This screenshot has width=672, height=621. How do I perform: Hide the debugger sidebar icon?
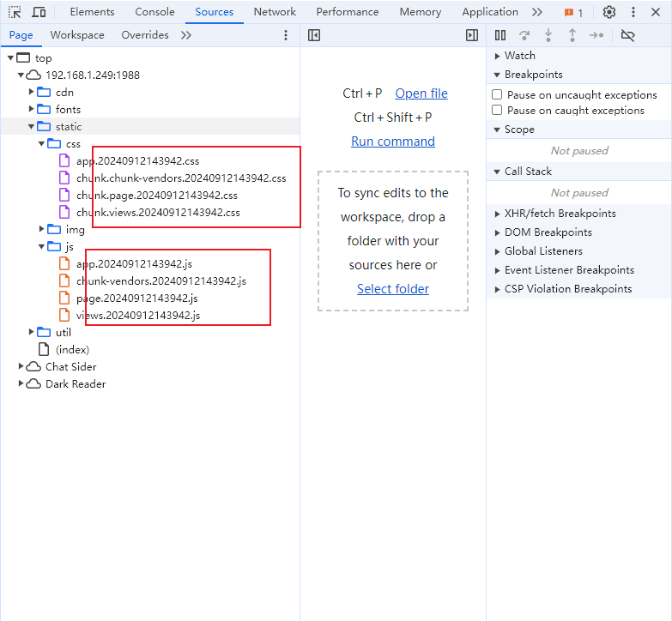(x=472, y=35)
